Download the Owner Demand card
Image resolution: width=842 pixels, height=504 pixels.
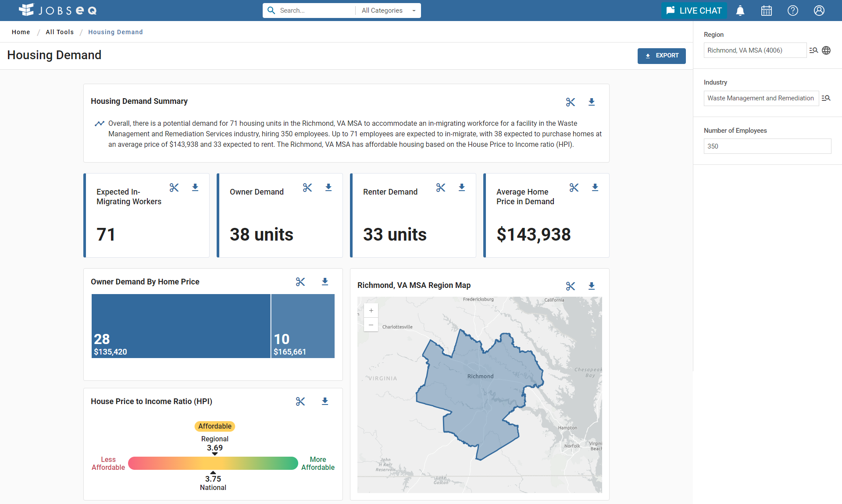(328, 188)
